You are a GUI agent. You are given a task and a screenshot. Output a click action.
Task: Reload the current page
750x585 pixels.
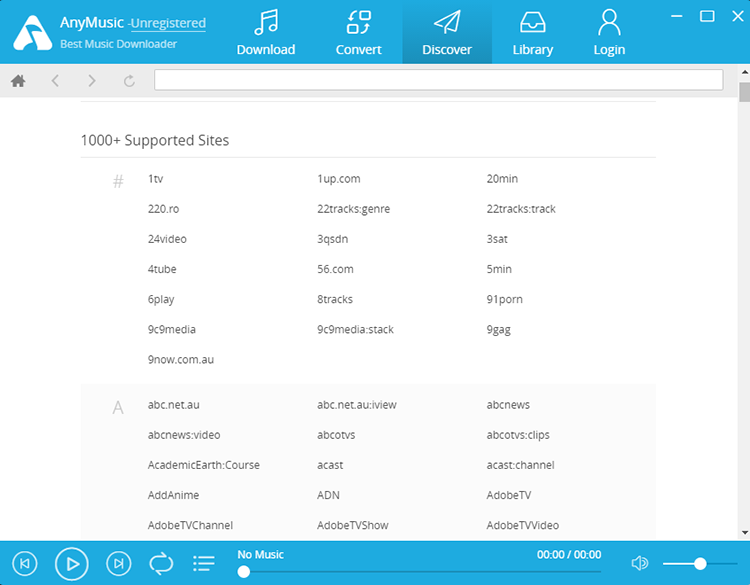point(129,80)
